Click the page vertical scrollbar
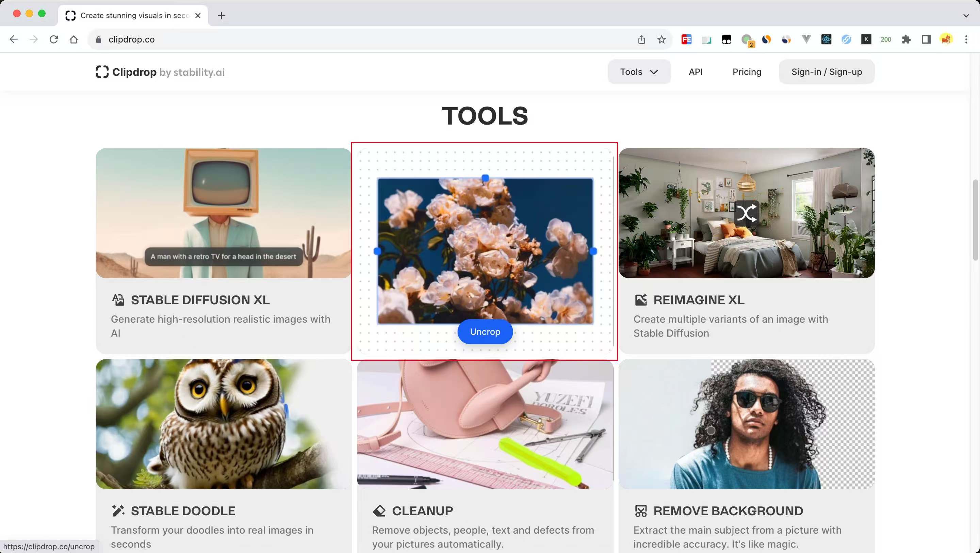 976,220
